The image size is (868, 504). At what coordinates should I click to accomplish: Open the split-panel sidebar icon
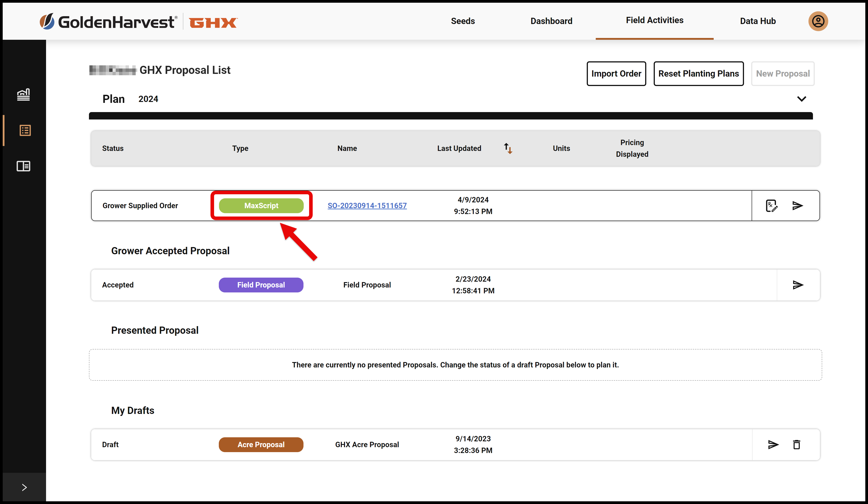click(23, 166)
